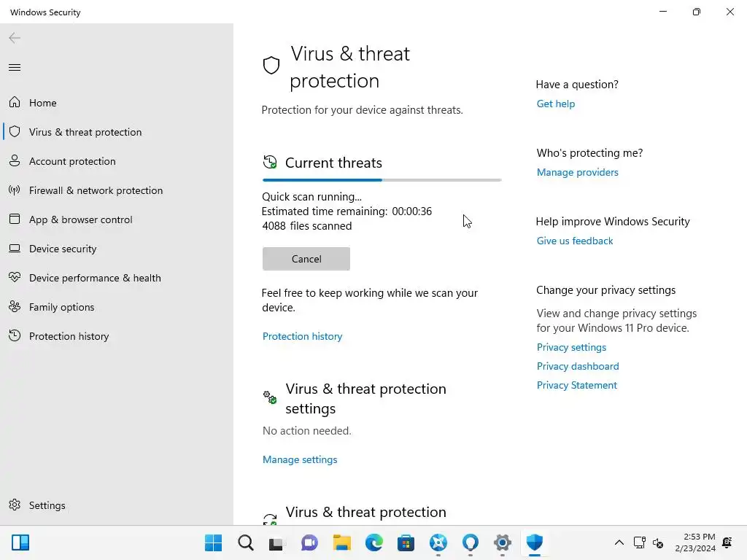Click the quick scan progress bar
This screenshot has height=560, width=747.
[382, 180]
